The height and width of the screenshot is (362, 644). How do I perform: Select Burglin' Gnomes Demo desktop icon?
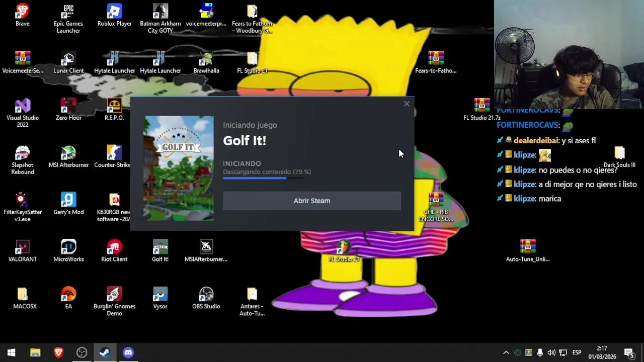(x=114, y=302)
